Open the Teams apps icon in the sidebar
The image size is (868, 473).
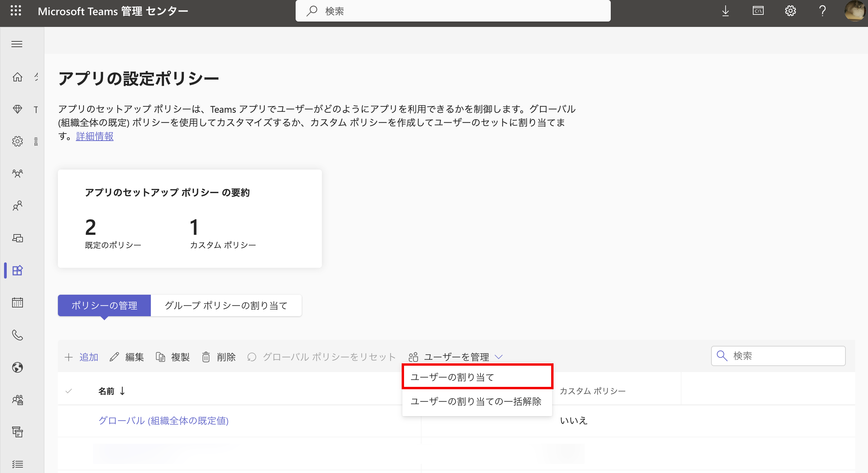(17, 270)
